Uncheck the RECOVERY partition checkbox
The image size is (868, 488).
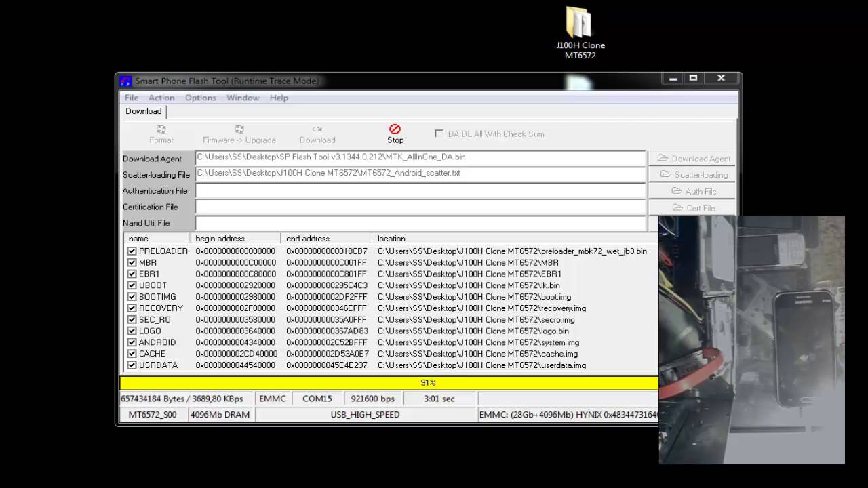click(x=132, y=308)
